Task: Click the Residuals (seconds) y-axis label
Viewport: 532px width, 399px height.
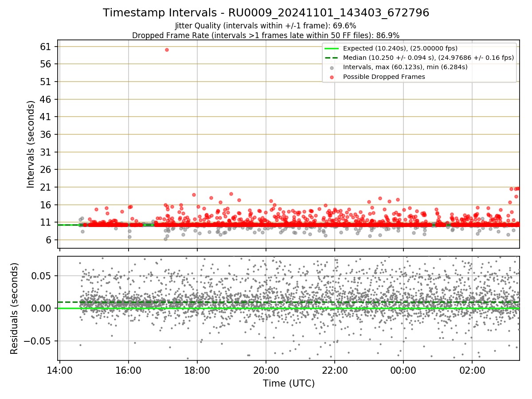Action: point(14,308)
